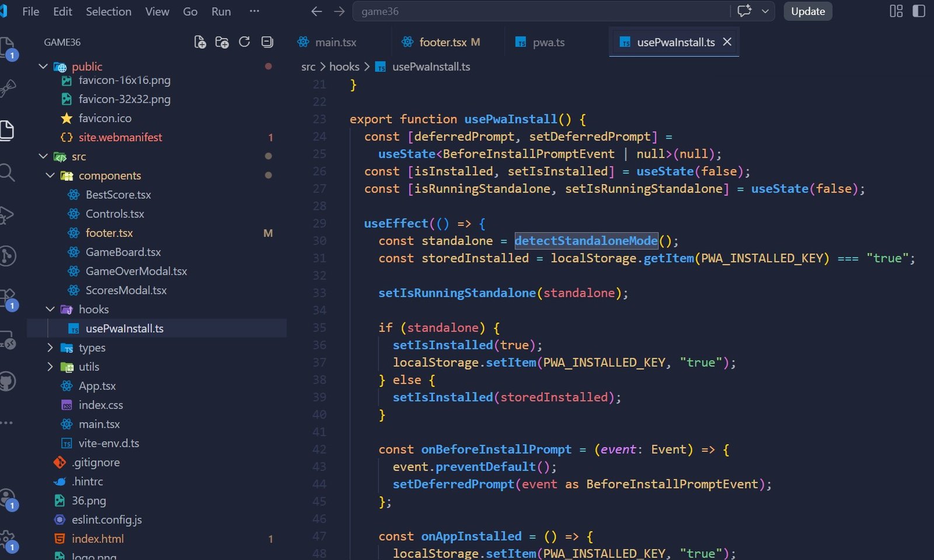Open the Selection menu
Screen dimensions: 934x560
[x=109, y=11]
